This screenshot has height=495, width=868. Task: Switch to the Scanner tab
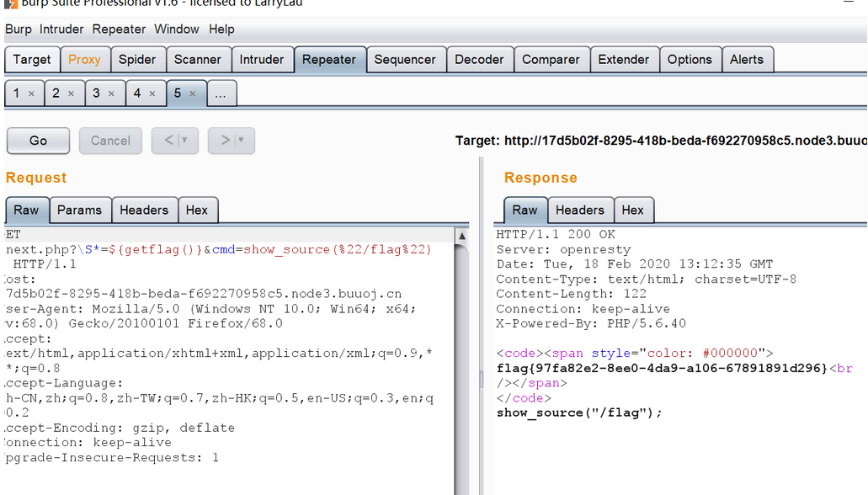pyautogui.click(x=198, y=60)
